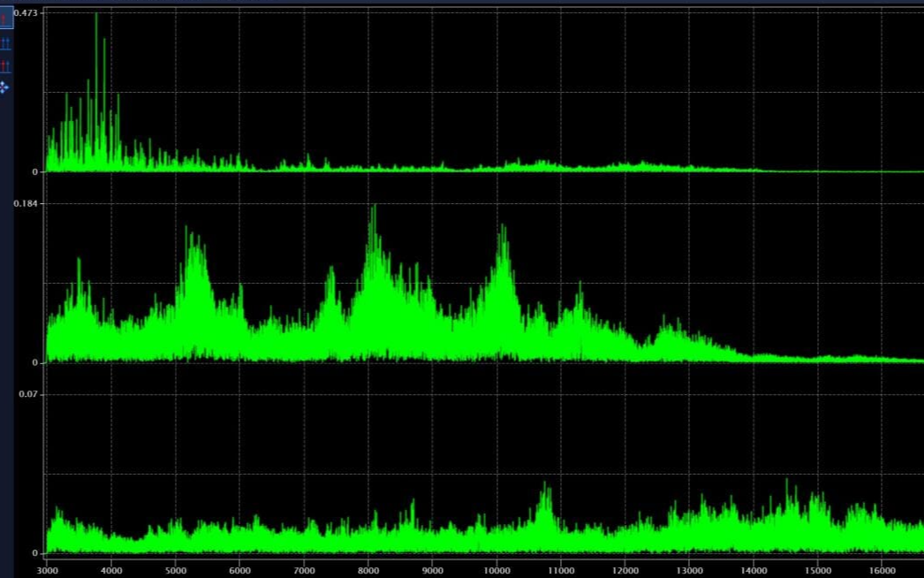Click the middle spectrum peak near 10000

(503, 228)
